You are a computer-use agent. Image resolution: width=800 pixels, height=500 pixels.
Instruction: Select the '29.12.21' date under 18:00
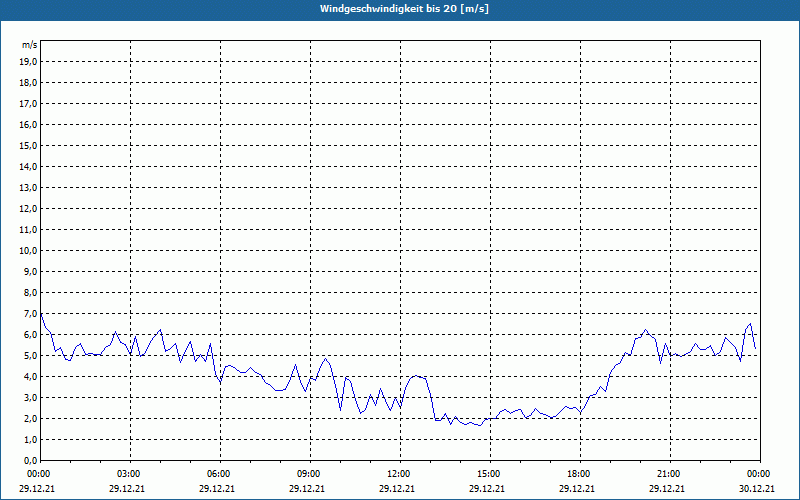point(577,488)
